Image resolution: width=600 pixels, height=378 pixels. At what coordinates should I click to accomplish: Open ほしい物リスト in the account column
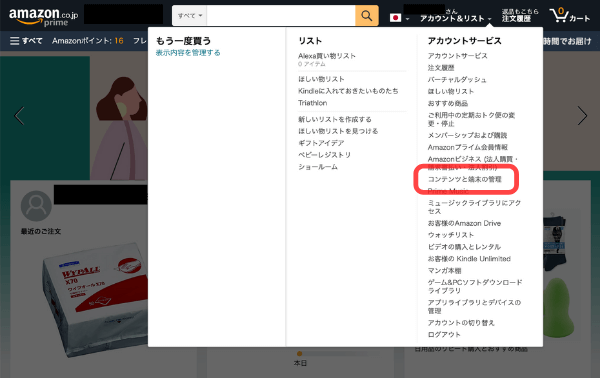click(x=451, y=91)
